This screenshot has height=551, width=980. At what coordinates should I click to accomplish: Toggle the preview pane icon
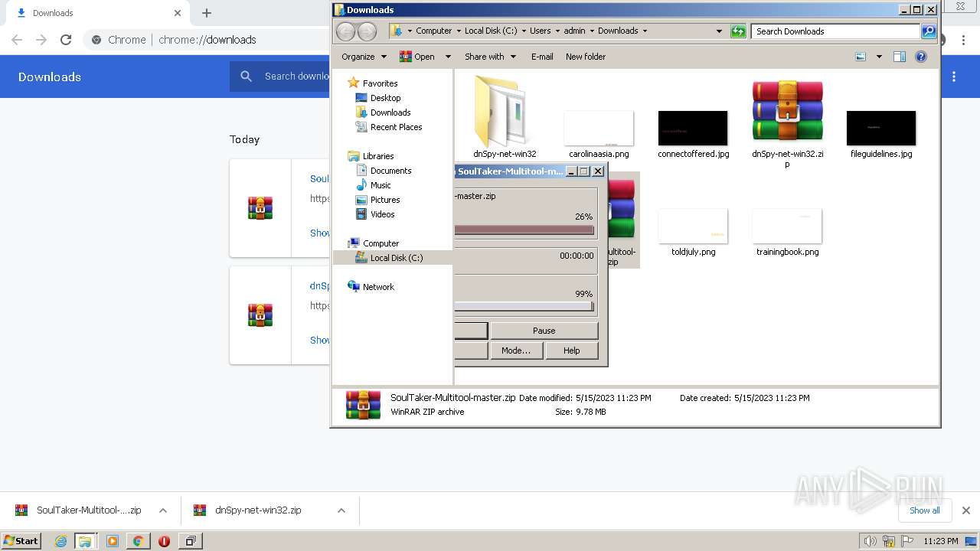point(900,57)
